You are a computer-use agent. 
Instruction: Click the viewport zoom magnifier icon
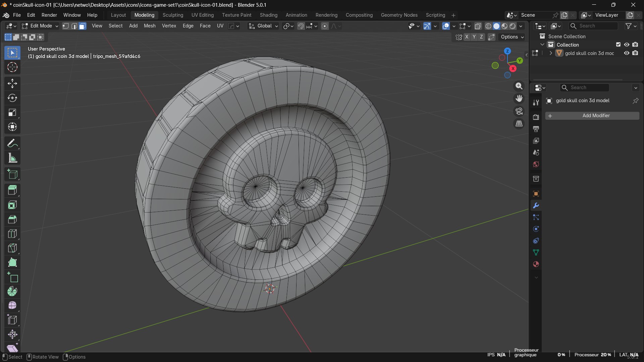[x=519, y=86]
